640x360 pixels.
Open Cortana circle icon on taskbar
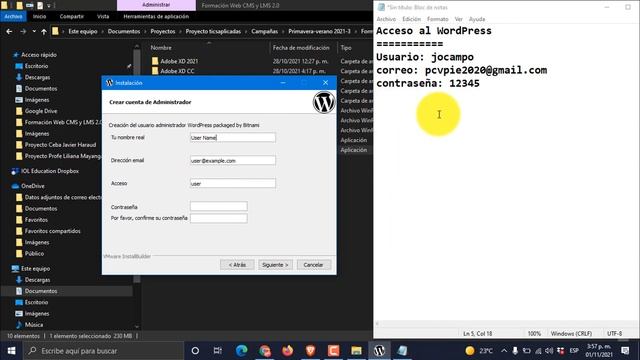pos(195,351)
